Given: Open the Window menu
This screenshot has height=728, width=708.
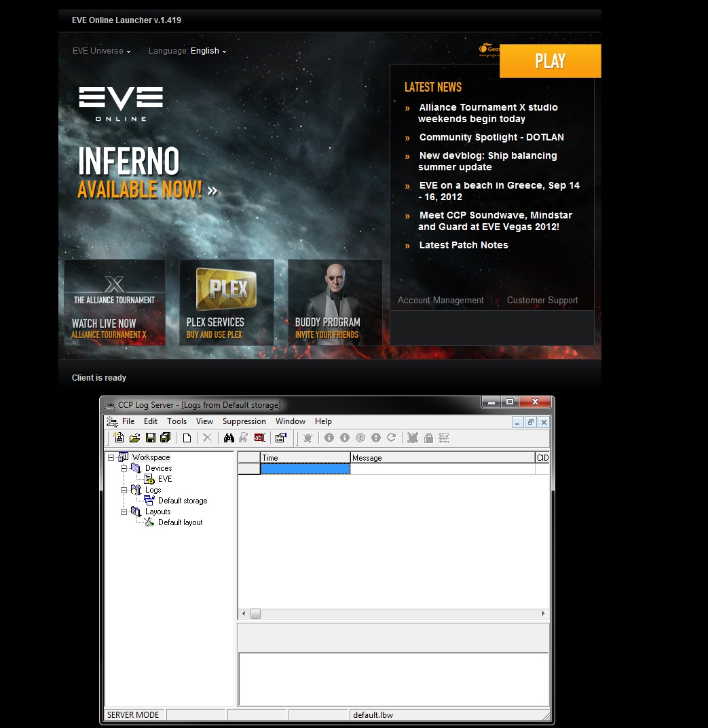Looking at the screenshot, I should (x=291, y=421).
